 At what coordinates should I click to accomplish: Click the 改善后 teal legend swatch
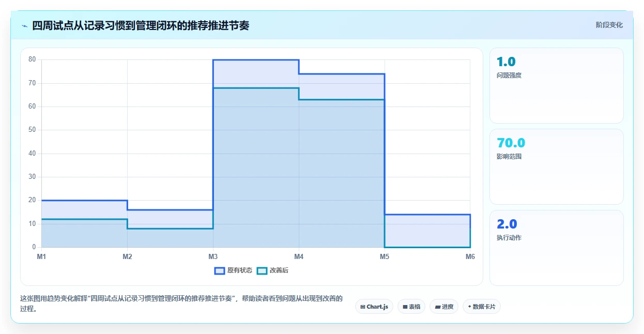(x=262, y=270)
